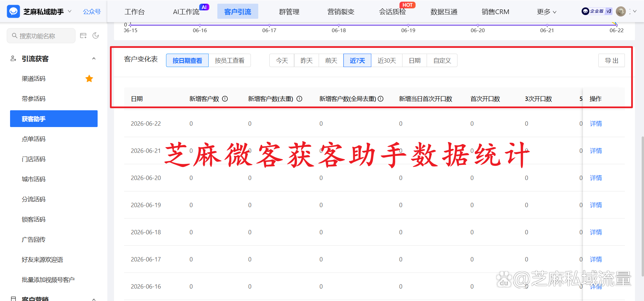Open 门店活码 menu item
The image size is (644, 301).
click(x=34, y=159)
